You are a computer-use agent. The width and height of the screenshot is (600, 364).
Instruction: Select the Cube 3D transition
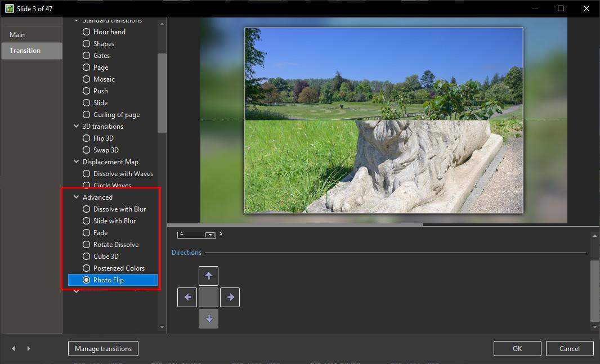pos(86,257)
